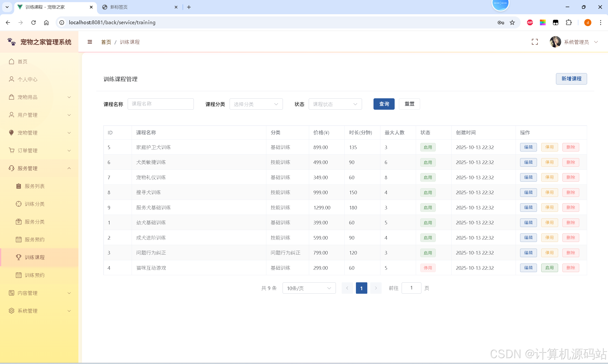The height and width of the screenshot is (364, 608).
Task: Edit the 家庭护卫犬训练 course
Action: (528, 147)
